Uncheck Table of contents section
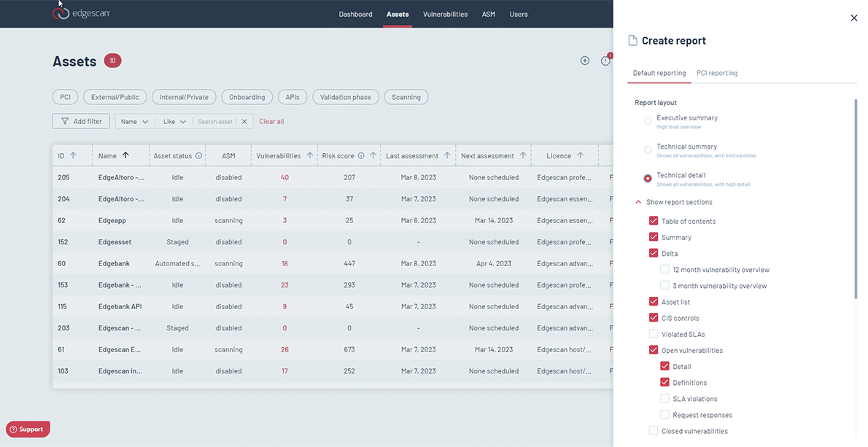Screen dimensions: 868x447 654,221
